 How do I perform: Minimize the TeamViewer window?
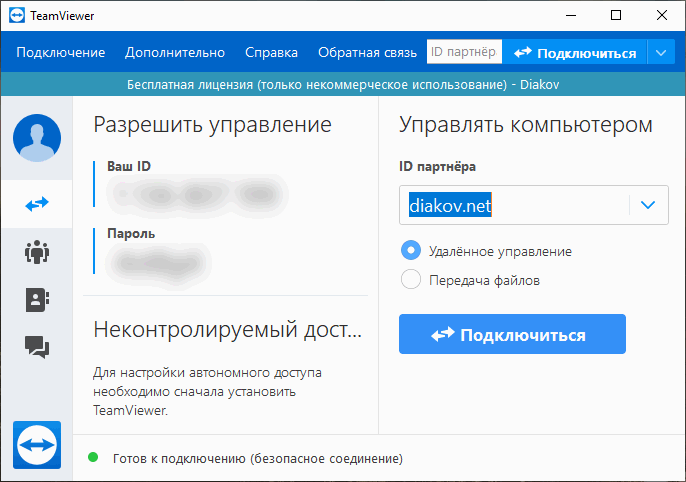click(x=571, y=16)
